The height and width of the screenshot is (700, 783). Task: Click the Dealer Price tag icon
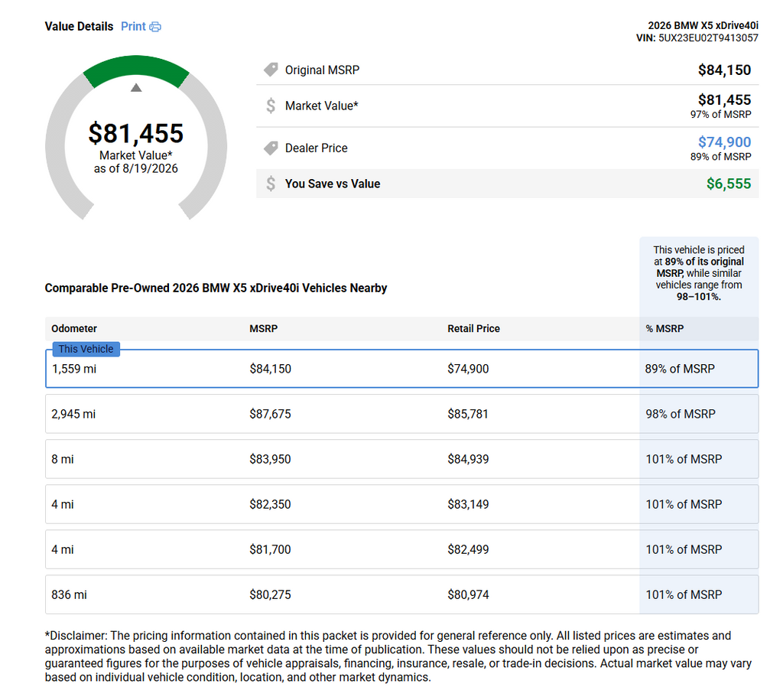coord(271,148)
